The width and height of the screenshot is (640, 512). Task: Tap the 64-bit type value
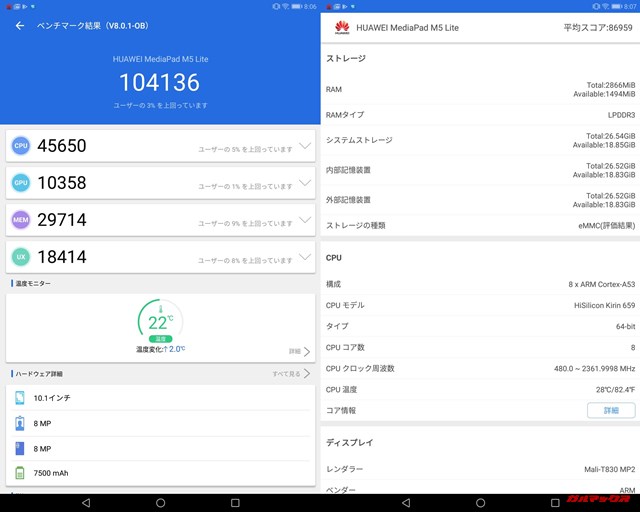[625, 326]
